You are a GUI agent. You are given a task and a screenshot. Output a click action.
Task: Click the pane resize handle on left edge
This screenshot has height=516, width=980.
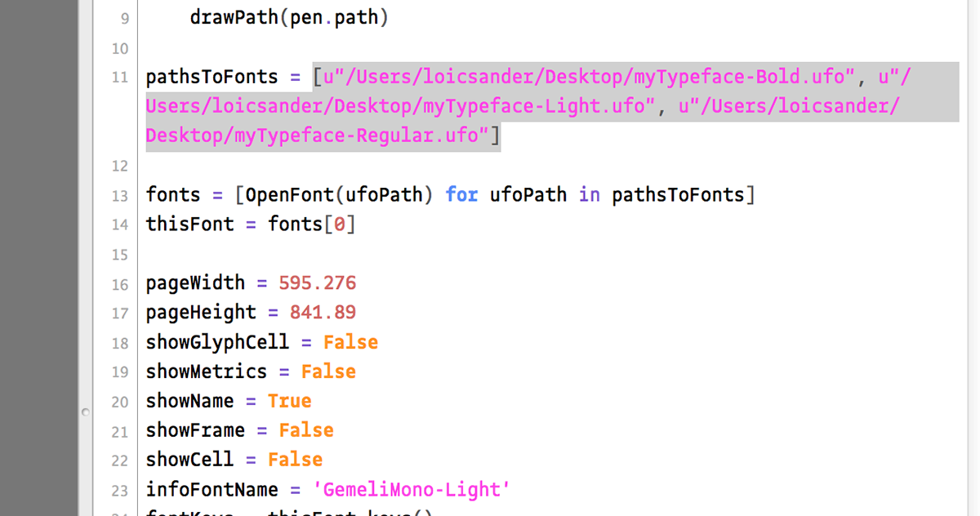(85, 413)
